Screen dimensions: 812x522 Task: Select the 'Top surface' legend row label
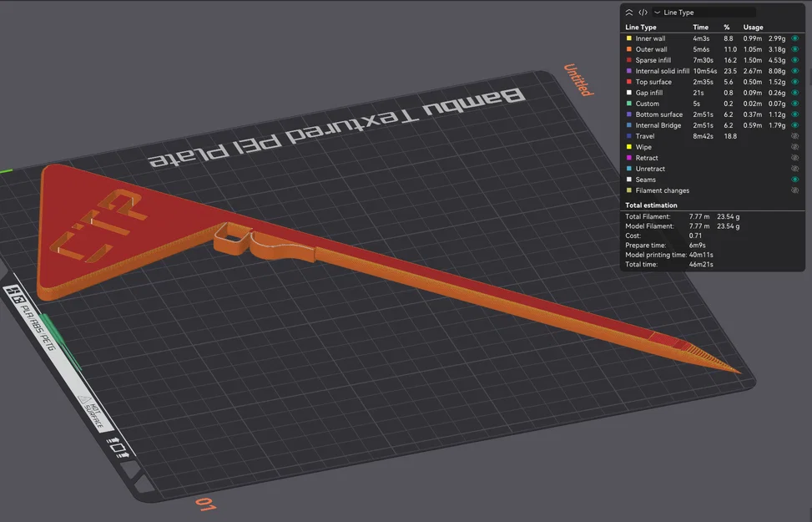653,82
